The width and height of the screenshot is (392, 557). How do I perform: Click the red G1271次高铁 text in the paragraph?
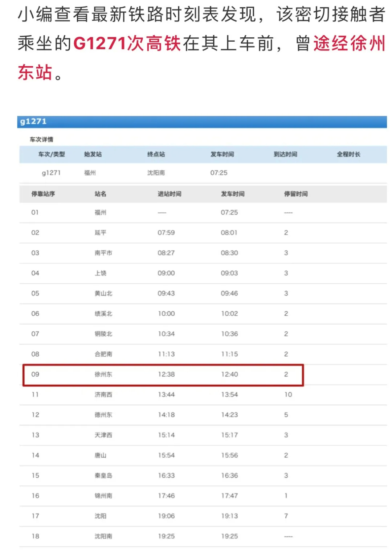tap(127, 44)
